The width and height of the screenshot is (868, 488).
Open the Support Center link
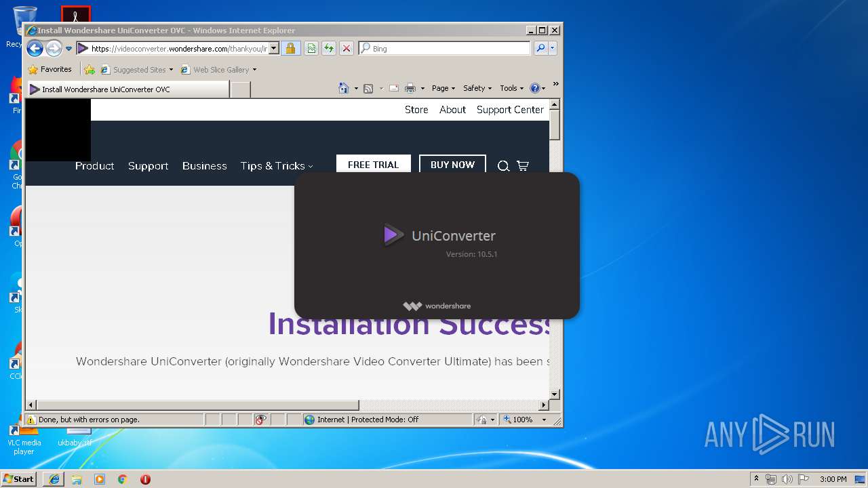pyautogui.click(x=510, y=110)
